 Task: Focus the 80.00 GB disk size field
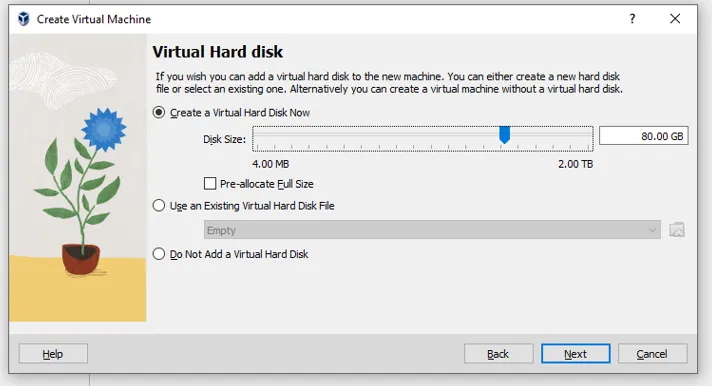[643, 136]
